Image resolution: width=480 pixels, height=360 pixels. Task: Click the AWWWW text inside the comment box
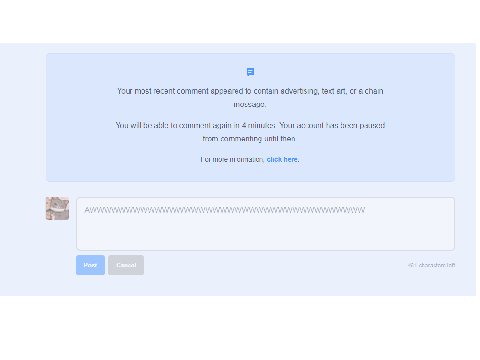(225, 210)
